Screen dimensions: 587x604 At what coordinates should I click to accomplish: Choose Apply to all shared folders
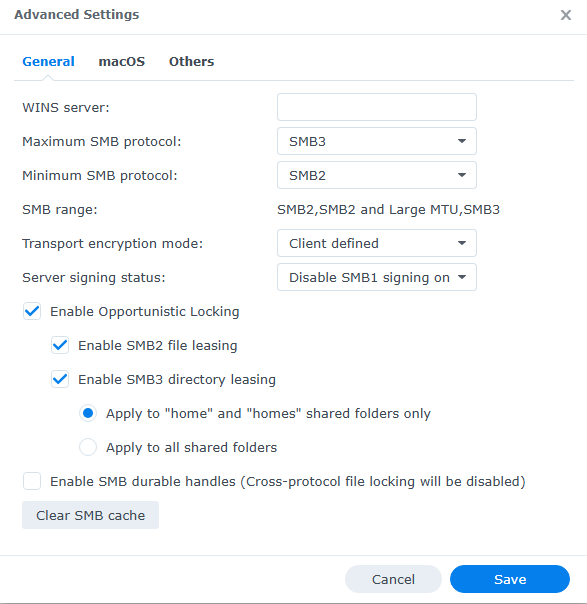[88, 447]
